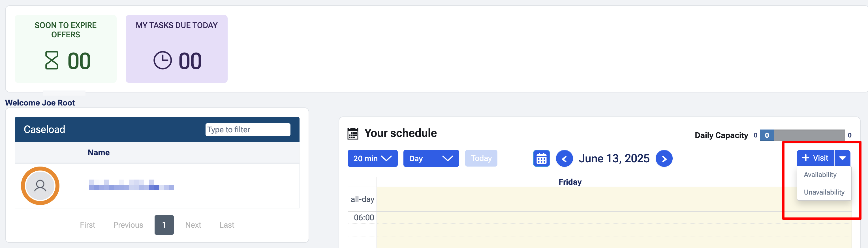Jump to Last caseload page
The width and height of the screenshot is (868, 248).
click(226, 225)
